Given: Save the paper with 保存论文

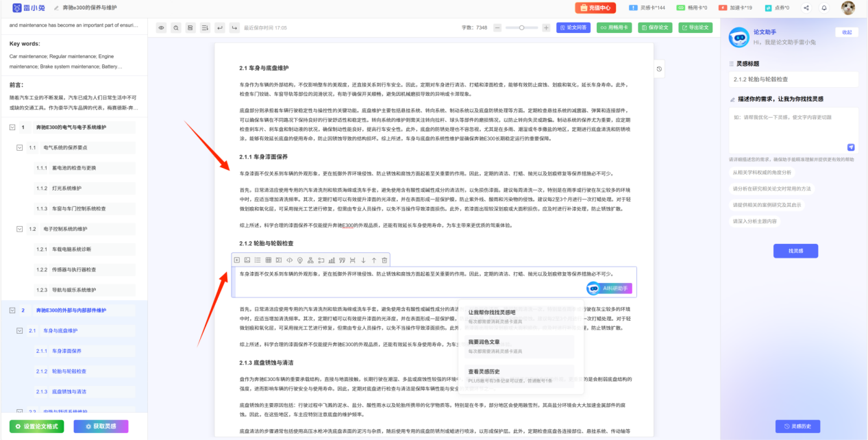Looking at the screenshot, I should [x=655, y=27].
